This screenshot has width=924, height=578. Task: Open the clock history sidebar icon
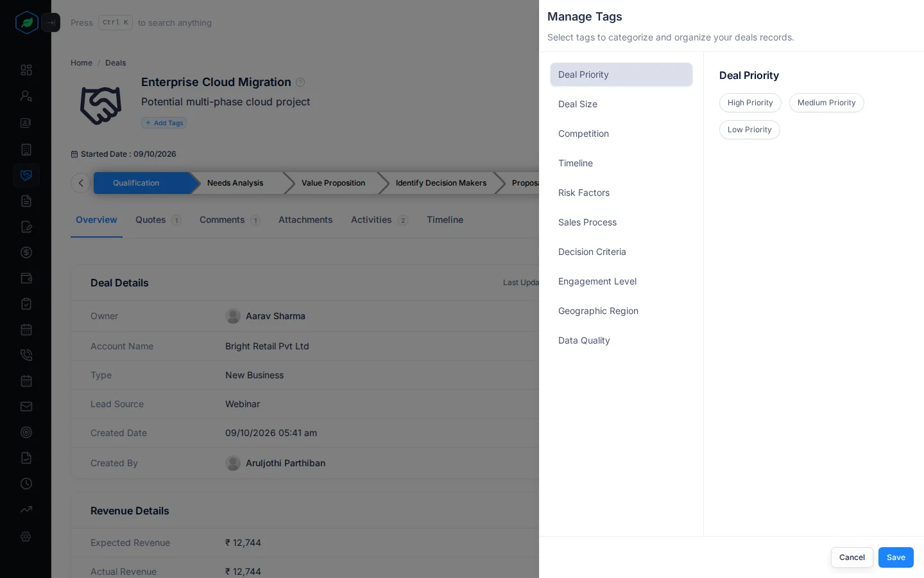click(x=26, y=484)
